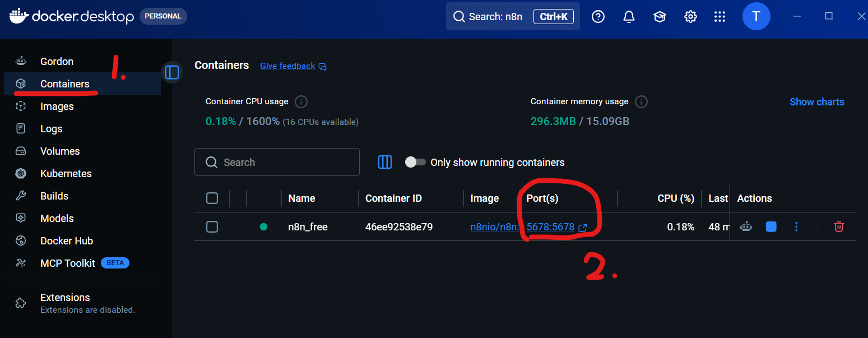Click the Container memory usage info icon
The height and width of the screenshot is (338, 868).
642,102
